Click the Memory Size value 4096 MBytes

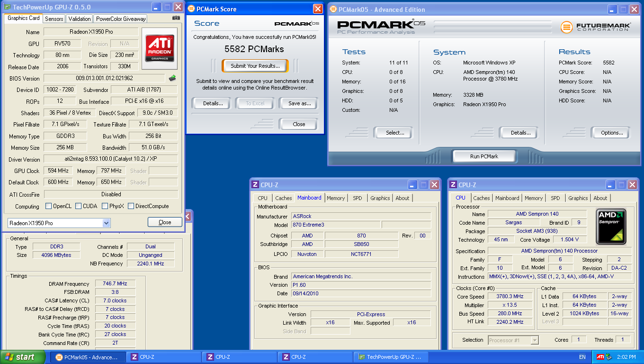(x=56, y=255)
